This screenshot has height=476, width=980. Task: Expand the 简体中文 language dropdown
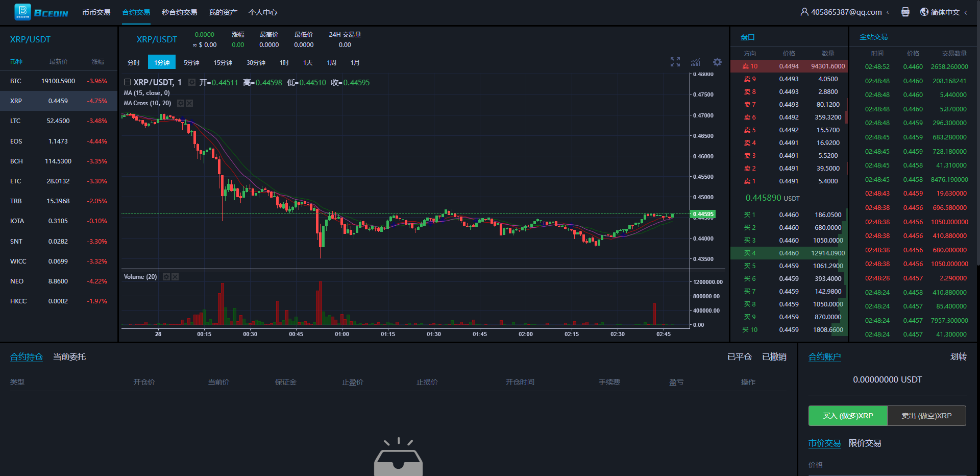[966, 12]
